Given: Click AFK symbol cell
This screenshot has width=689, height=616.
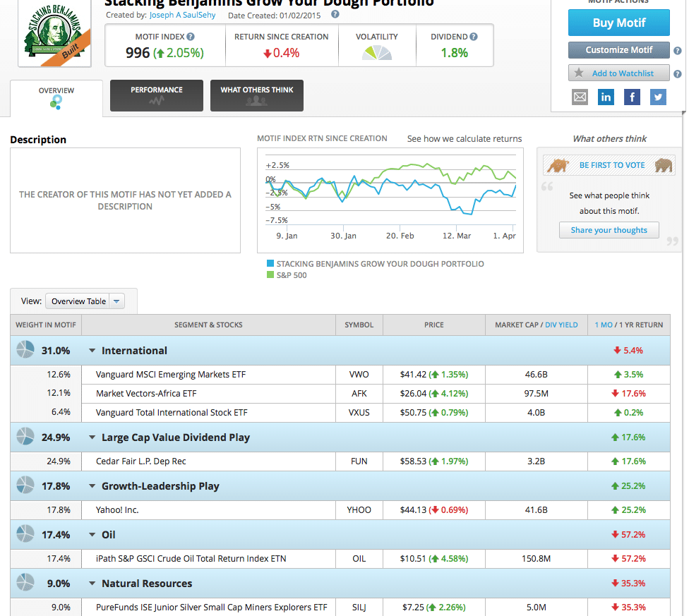Looking at the screenshot, I should (x=359, y=394).
